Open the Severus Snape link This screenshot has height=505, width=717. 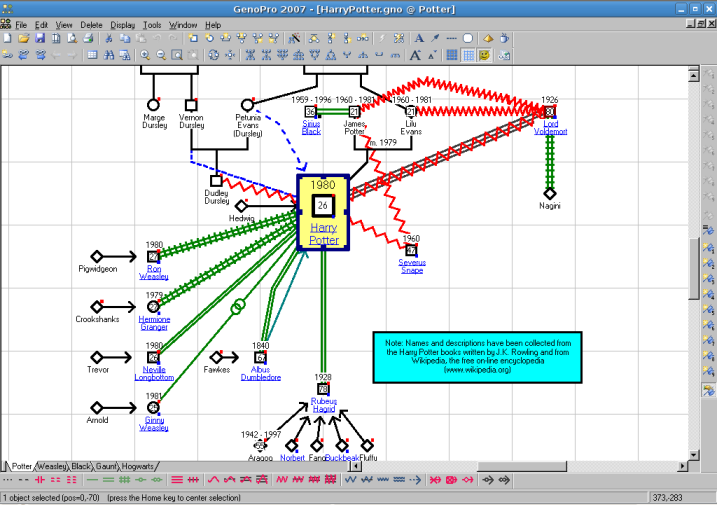click(412, 266)
